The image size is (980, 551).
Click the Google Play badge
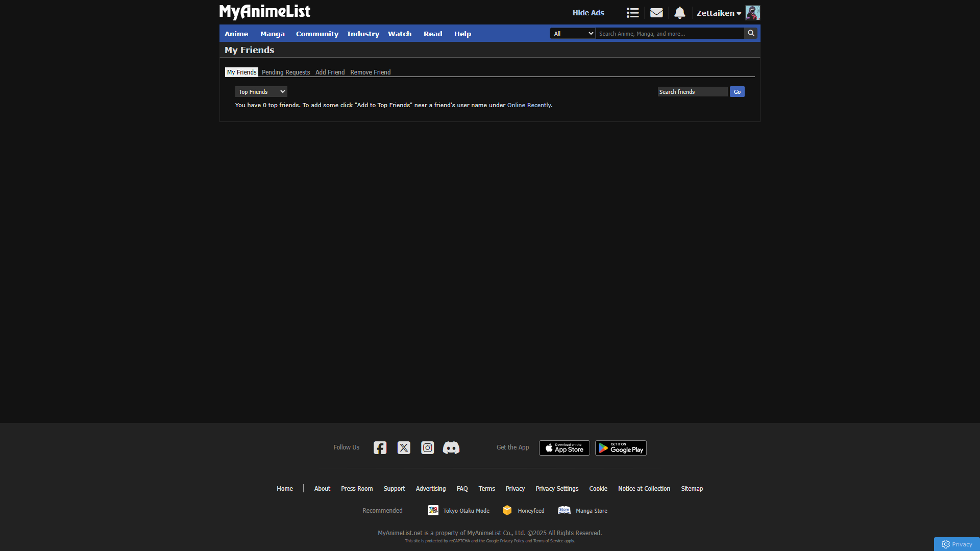(x=621, y=448)
